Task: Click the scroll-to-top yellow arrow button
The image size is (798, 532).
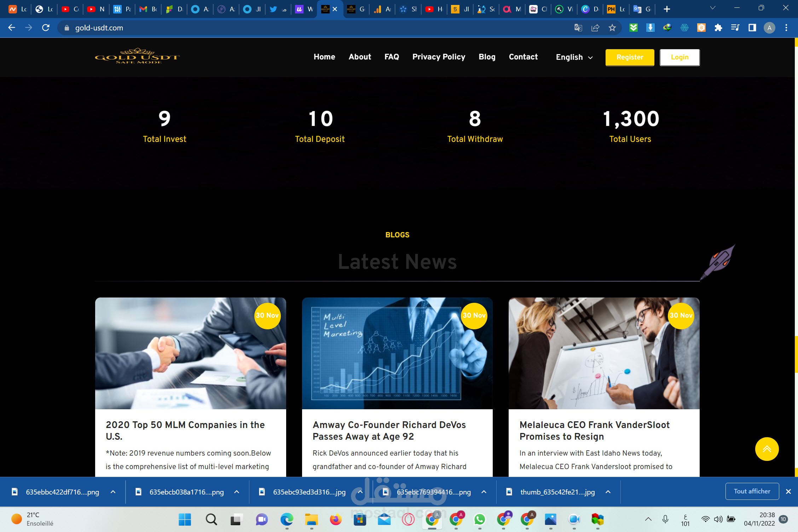Action: (767, 449)
